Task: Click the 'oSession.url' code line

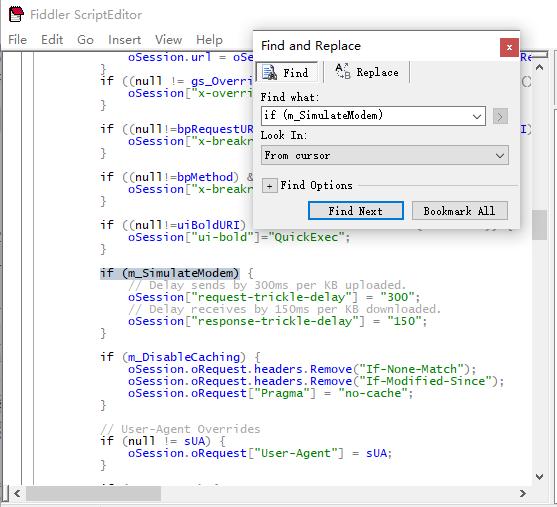Action: (190, 57)
